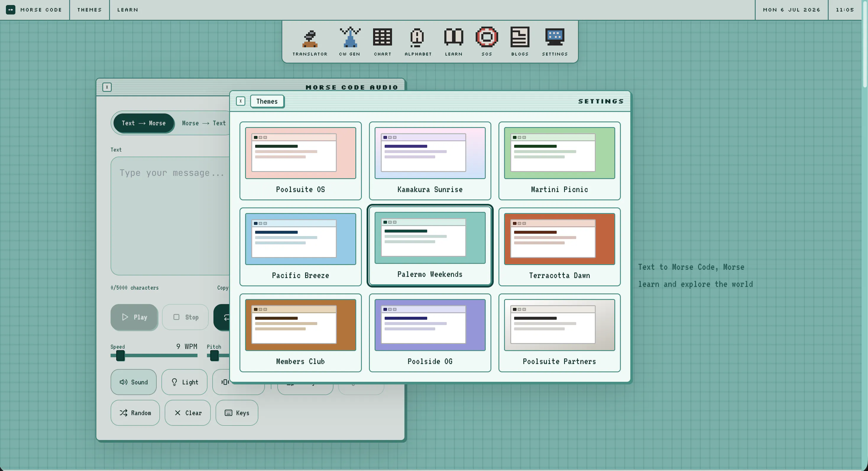The height and width of the screenshot is (471, 868).
Task: Toggle the Sound output option
Action: click(x=133, y=382)
